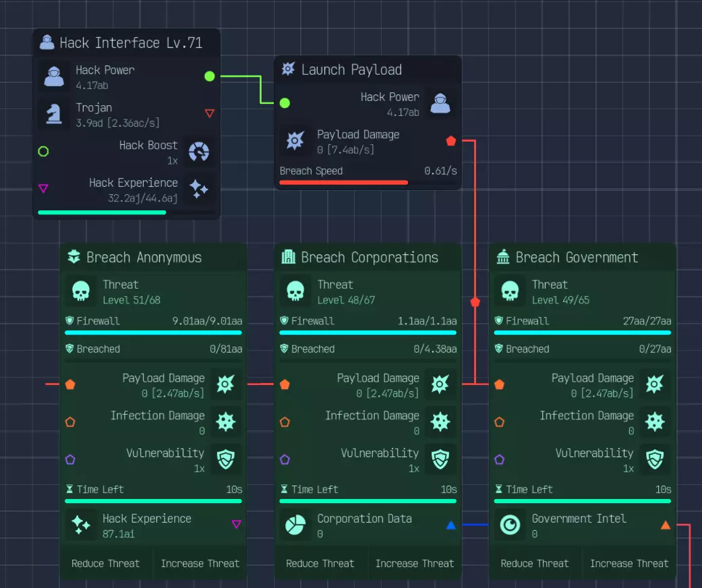Click the red Breach Speed progress bar

[x=368, y=182]
